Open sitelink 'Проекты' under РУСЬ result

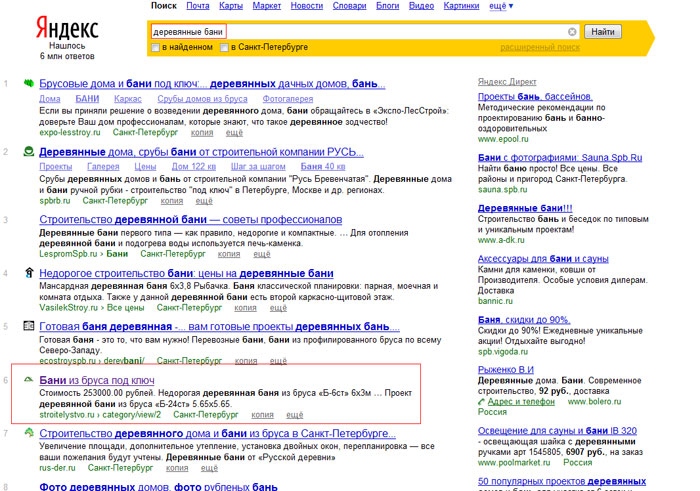tap(55, 166)
